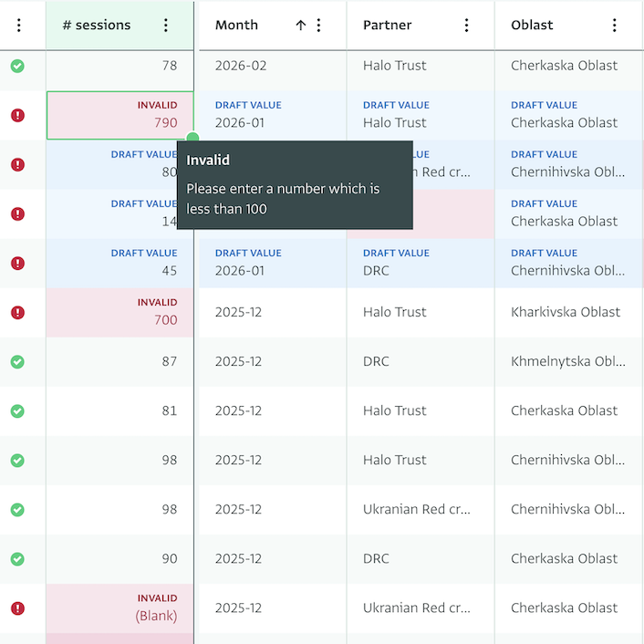The height and width of the screenshot is (644, 644).
Task: Open the status column kebab menu
Action: pos(19,25)
